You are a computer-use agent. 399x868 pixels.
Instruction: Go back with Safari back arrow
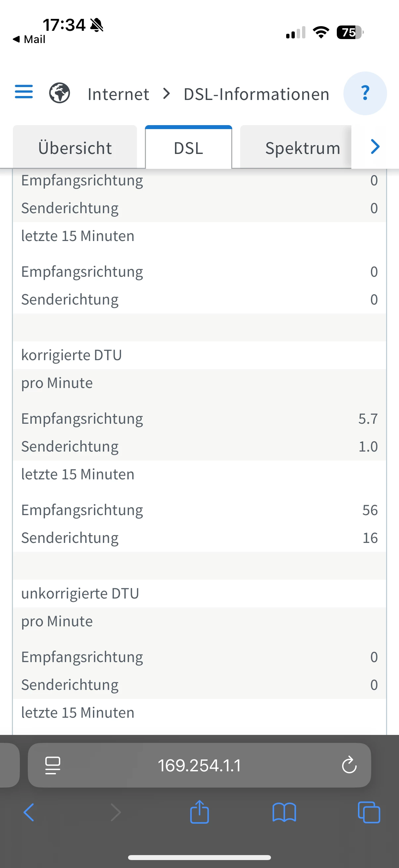coord(29,812)
